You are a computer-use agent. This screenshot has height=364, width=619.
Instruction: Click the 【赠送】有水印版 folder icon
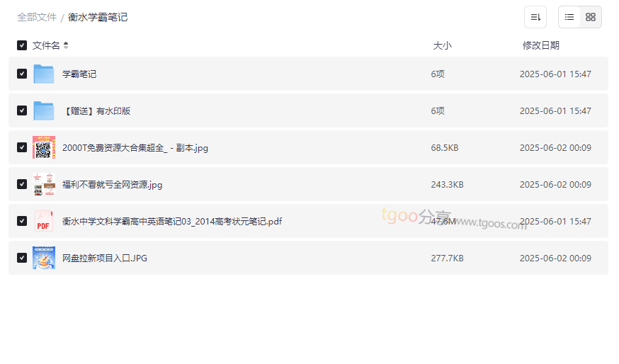(x=44, y=110)
